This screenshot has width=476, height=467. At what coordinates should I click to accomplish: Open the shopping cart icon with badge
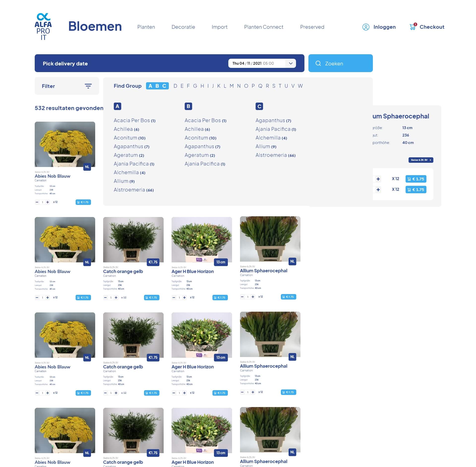(x=413, y=26)
